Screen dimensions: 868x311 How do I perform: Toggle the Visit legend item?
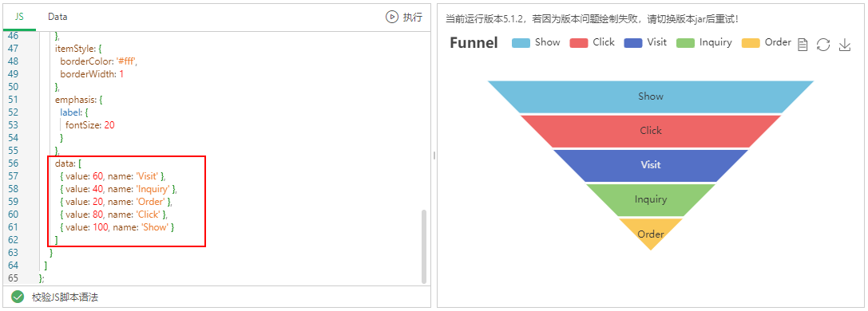point(645,42)
